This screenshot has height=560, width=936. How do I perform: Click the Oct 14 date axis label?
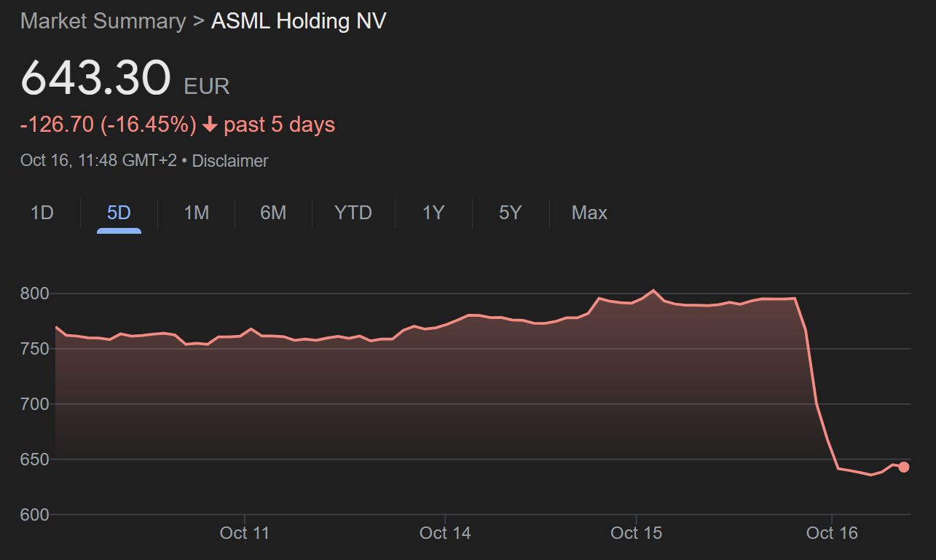pyautogui.click(x=445, y=533)
